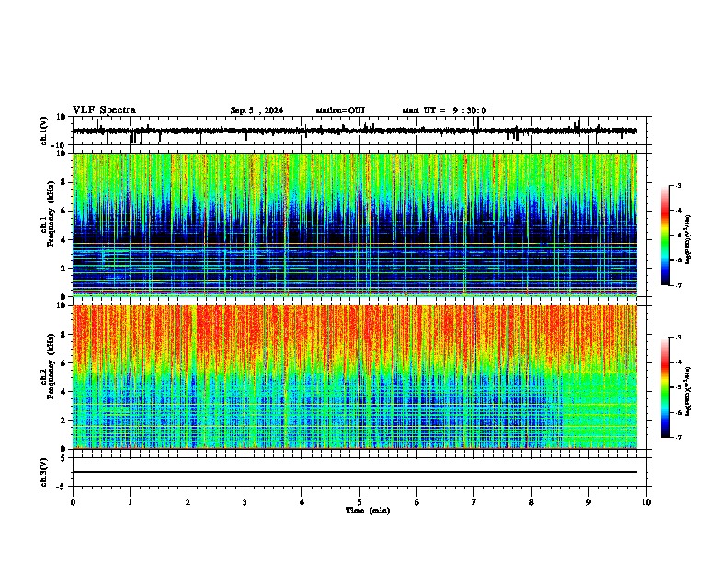Click the "1" tick on the time axis

[130, 502]
